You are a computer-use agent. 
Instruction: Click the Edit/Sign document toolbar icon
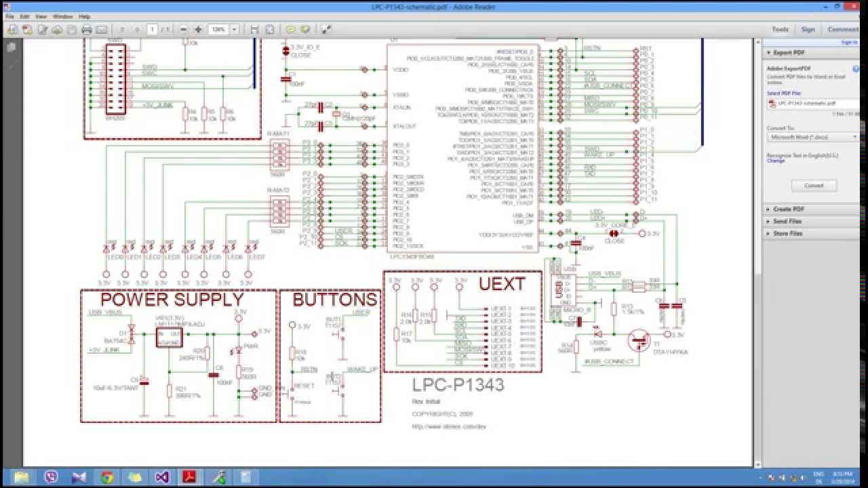[42, 30]
